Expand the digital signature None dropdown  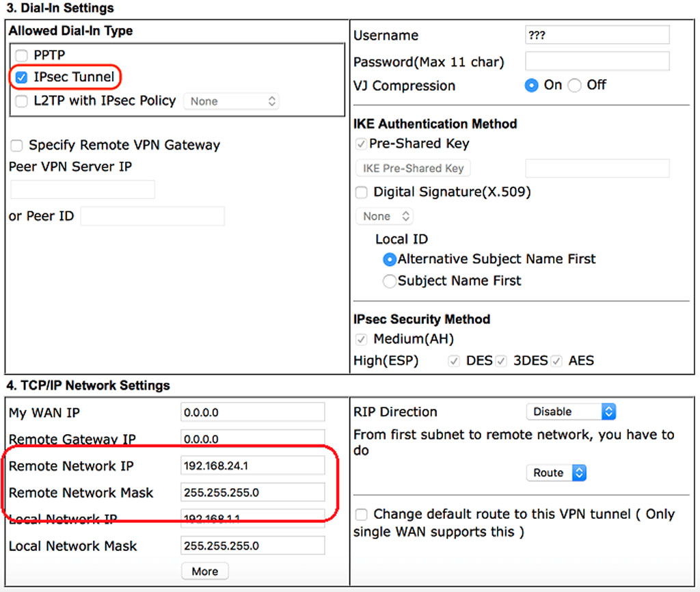click(384, 217)
